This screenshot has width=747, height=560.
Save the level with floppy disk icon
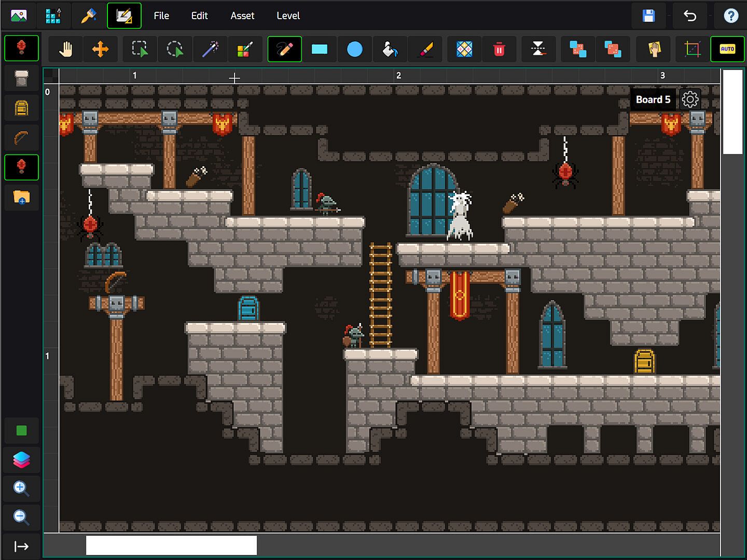click(648, 16)
